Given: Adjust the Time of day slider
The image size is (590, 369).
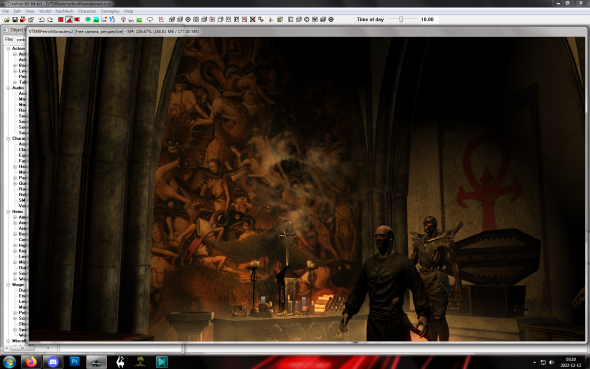Looking at the screenshot, I should (x=401, y=19).
